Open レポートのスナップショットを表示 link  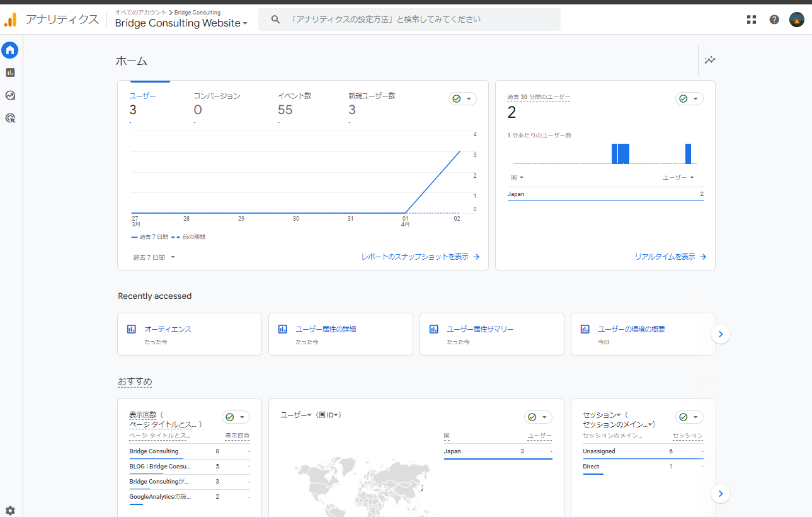click(x=421, y=257)
